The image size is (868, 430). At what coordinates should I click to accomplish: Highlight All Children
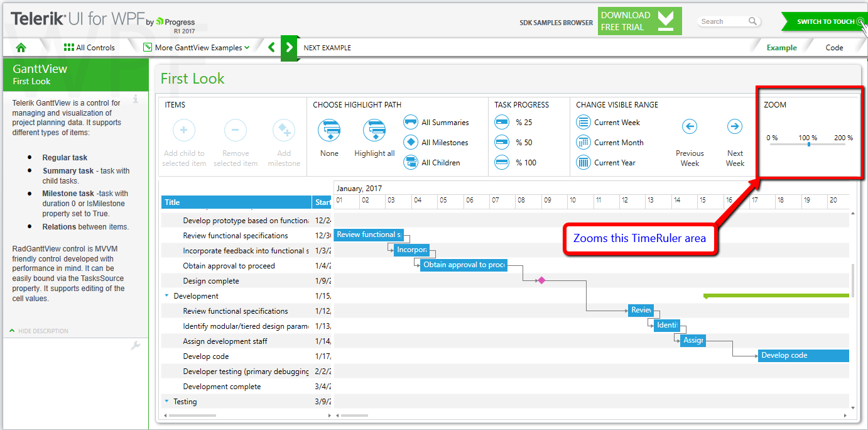tap(431, 163)
